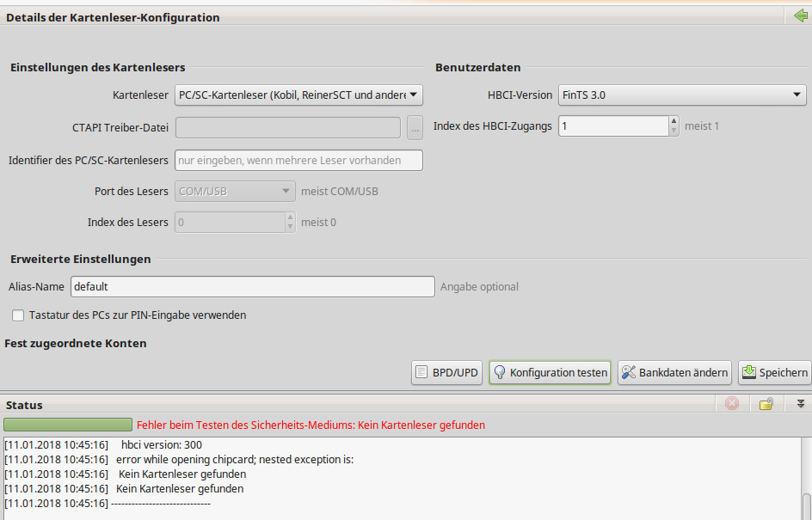Click the red cancel icon in Status bar

pos(732,404)
